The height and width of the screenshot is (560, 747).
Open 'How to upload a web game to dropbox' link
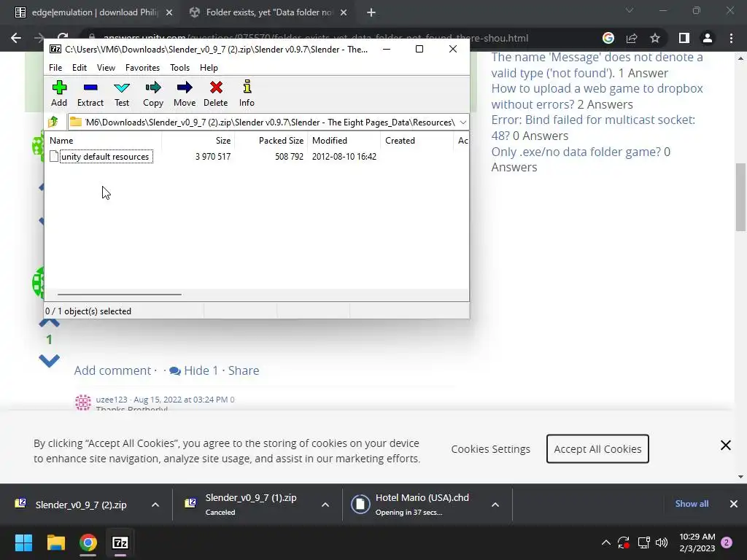click(x=597, y=96)
